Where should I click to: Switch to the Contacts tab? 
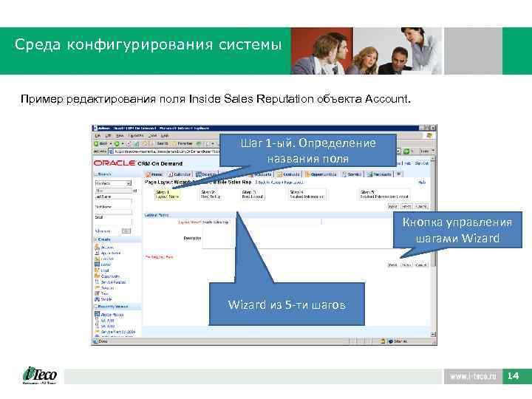[x=288, y=174]
